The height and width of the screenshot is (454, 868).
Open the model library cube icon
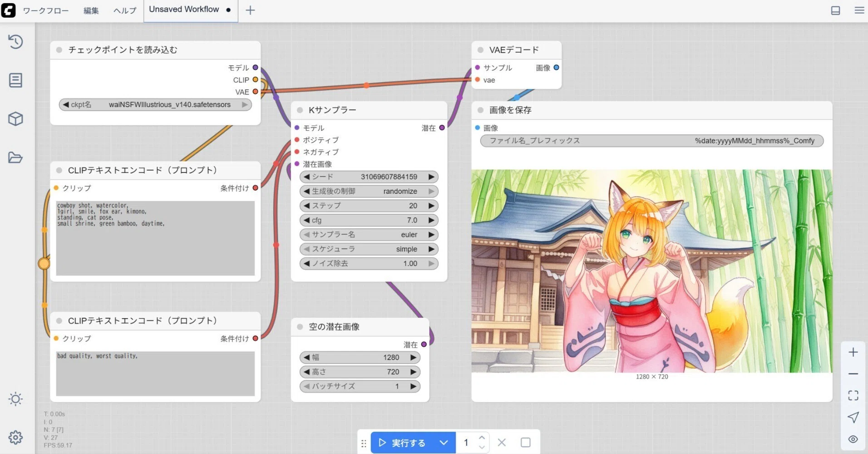pos(15,119)
